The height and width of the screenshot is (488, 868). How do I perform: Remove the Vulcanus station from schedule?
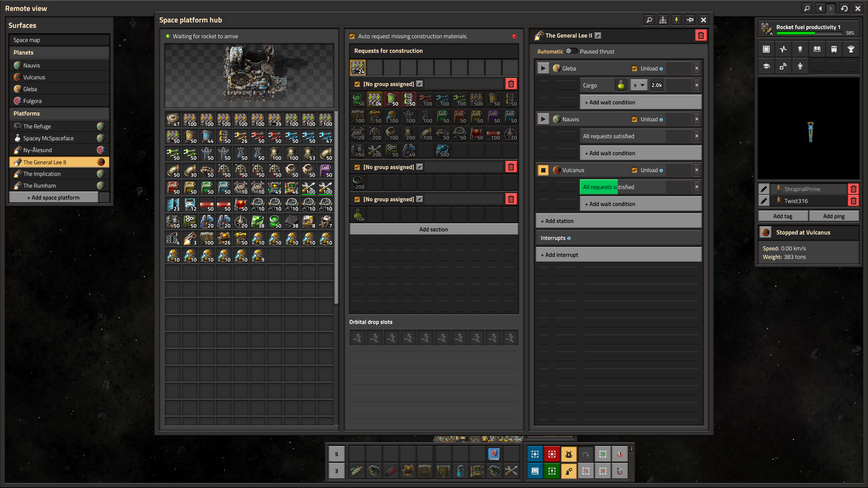(x=697, y=170)
